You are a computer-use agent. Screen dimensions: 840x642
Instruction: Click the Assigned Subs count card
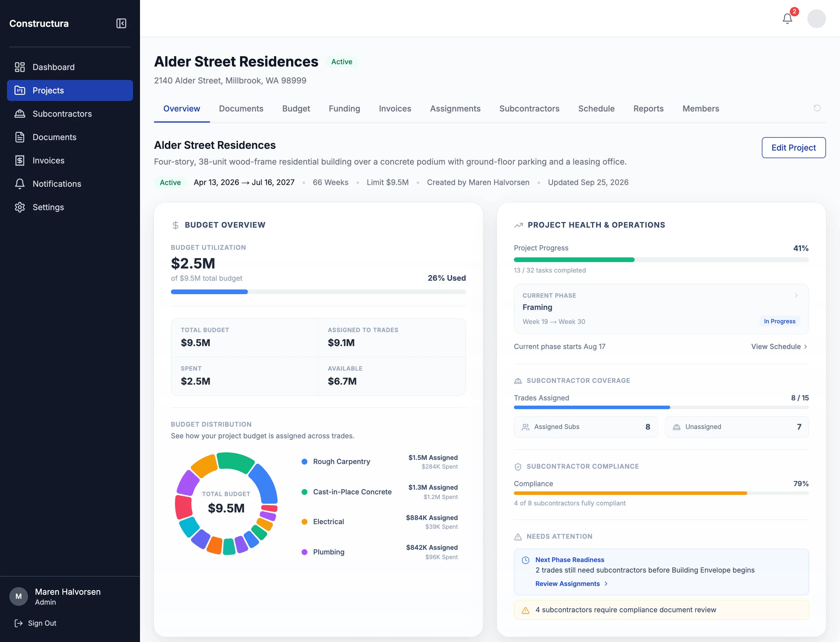[x=586, y=427]
